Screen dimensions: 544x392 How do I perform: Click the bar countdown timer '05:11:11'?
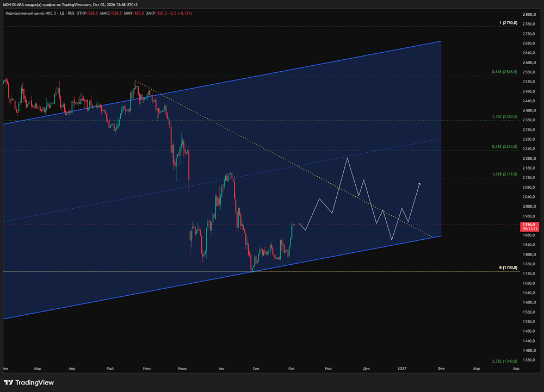530,229
